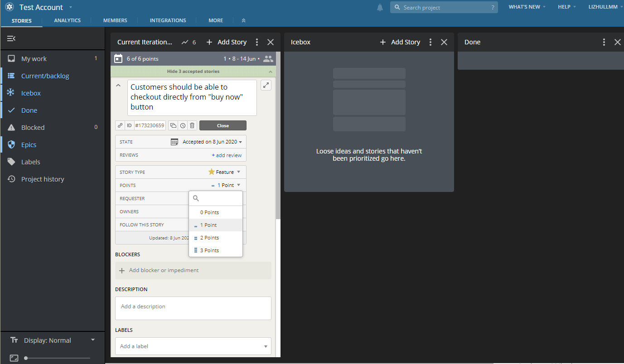This screenshot has width=624, height=364.
Task: Click the Add blocker or impediment field
Action: click(x=193, y=270)
